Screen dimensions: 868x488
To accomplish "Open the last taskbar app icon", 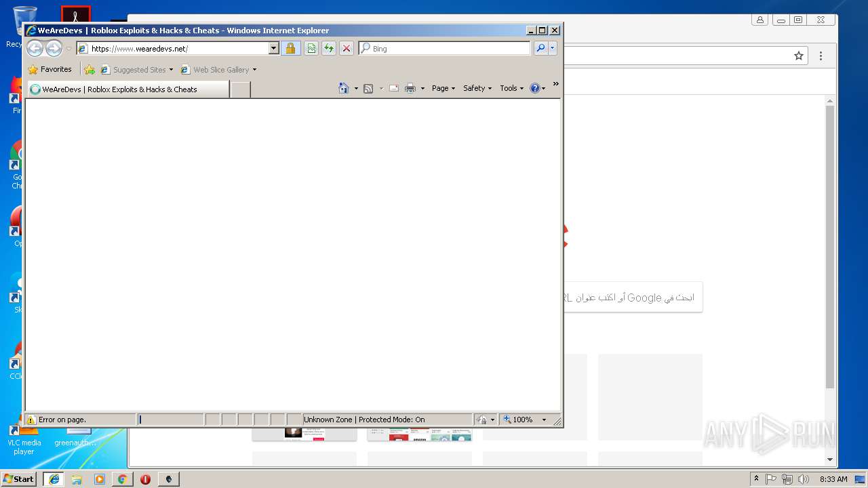I will [168, 479].
